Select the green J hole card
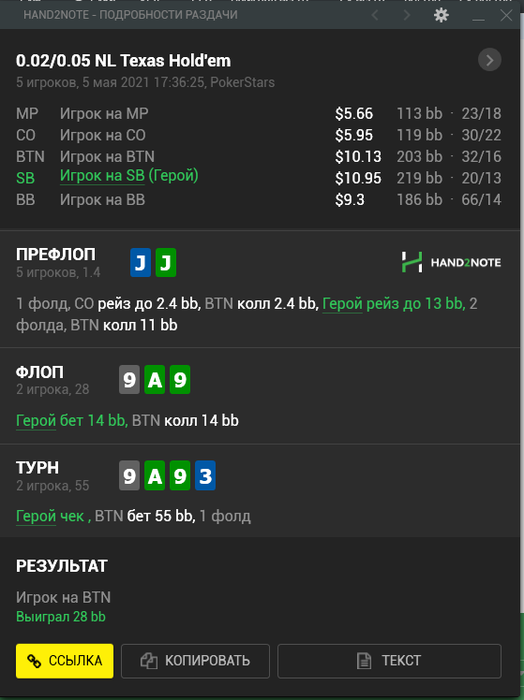 tap(166, 262)
